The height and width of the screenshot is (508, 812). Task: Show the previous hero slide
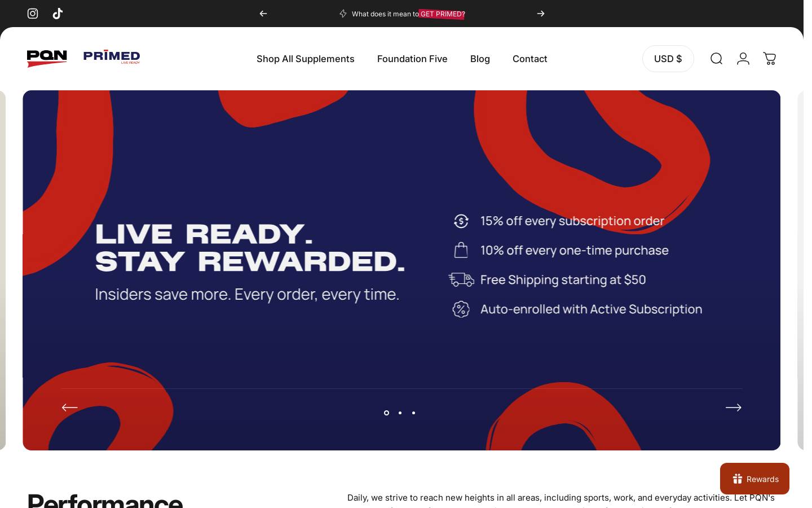[x=70, y=408]
